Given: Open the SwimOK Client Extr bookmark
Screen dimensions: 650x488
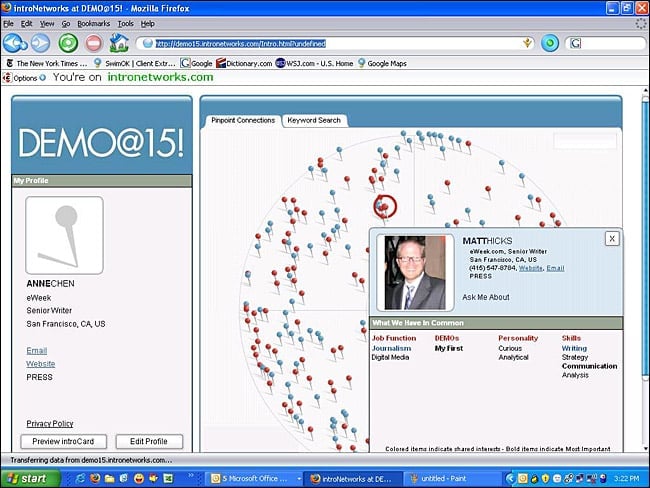Looking at the screenshot, I should pos(135,63).
